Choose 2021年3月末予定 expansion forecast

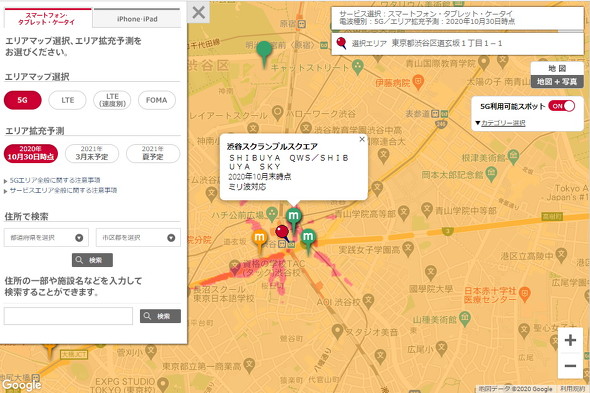[91, 153]
